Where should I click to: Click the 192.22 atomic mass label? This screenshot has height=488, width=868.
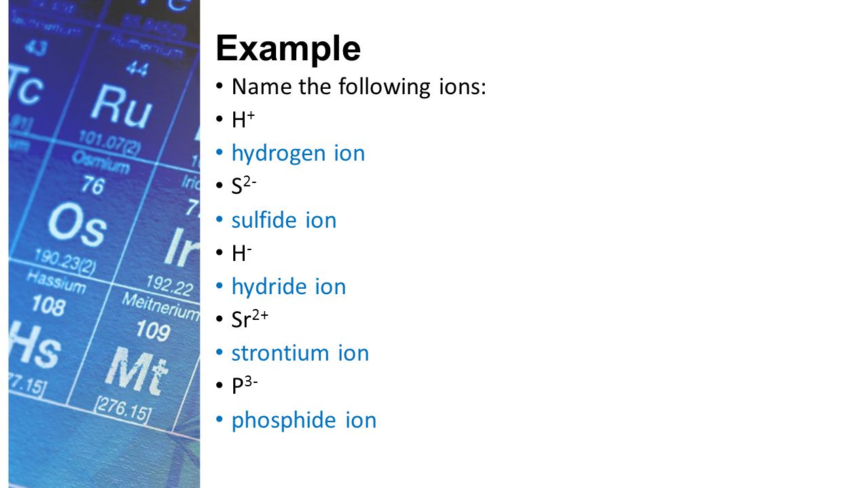point(169,284)
